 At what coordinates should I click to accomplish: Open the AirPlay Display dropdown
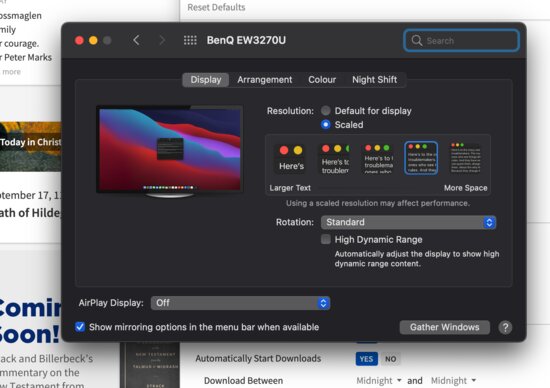240,303
